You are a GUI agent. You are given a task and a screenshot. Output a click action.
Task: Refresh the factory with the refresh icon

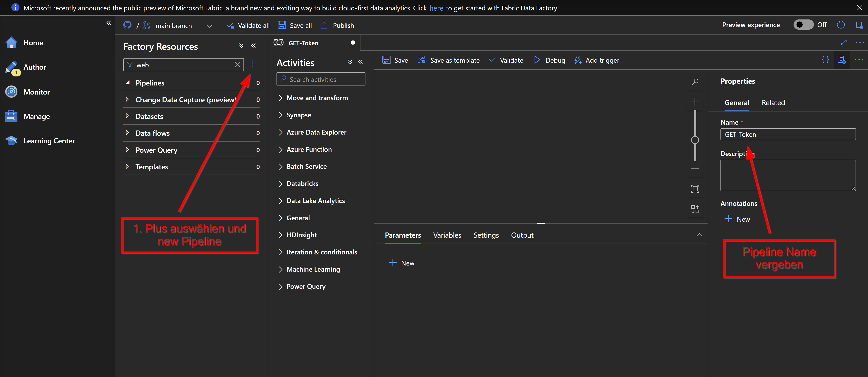[x=841, y=25]
